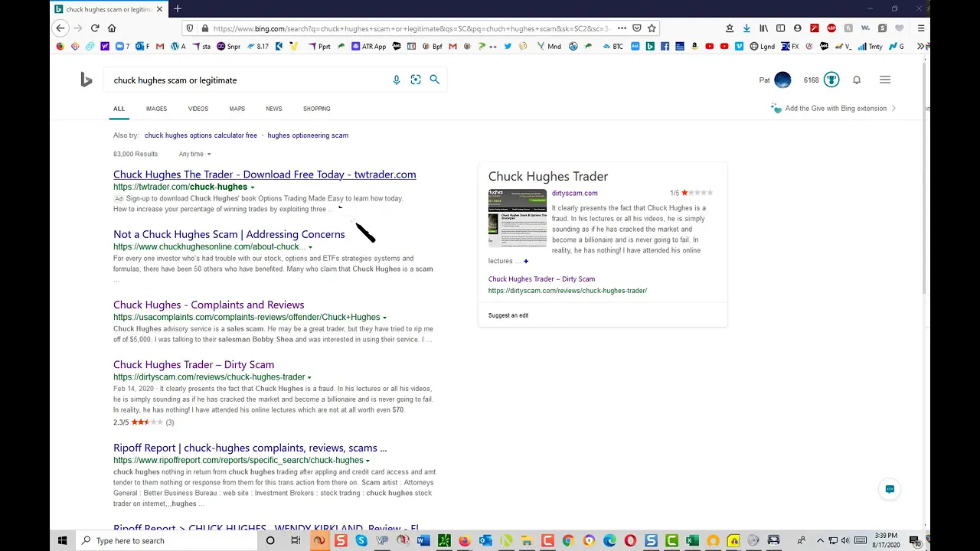Open Bing chat feedback bubble
The height and width of the screenshot is (551, 980).
pos(890,489)
